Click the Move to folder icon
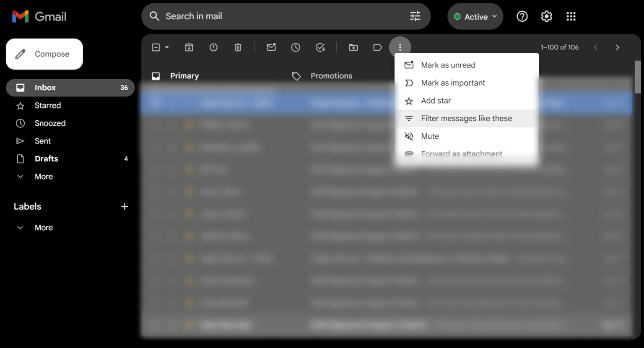The width and height of the screenshot is (644, 348). pyautogui.click(x=353, y=47)
